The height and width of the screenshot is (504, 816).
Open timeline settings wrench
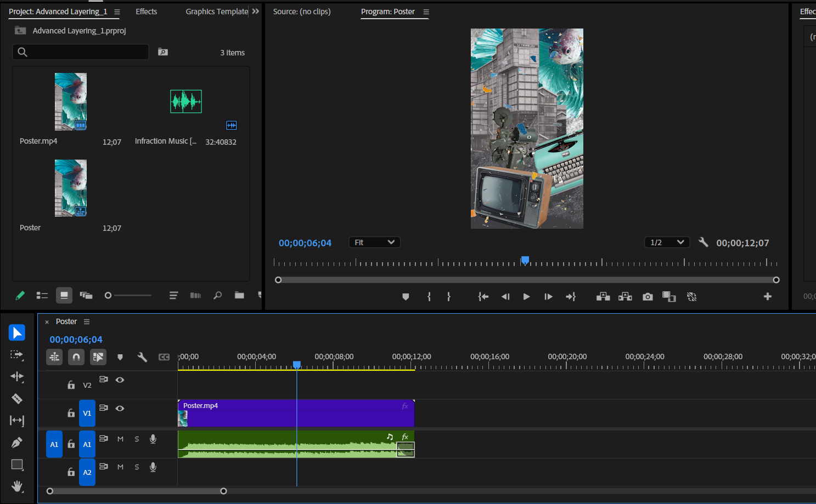(142, 357)
